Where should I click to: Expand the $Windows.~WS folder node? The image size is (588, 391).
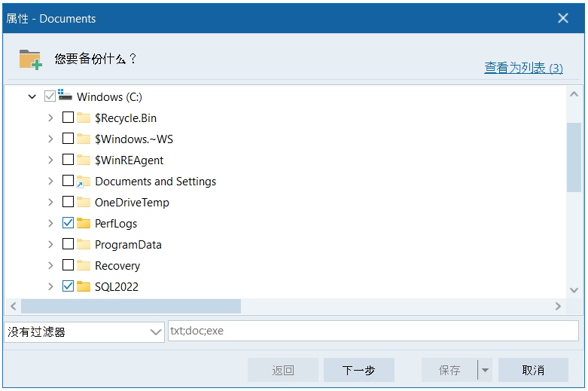click(x=50, y=139)
